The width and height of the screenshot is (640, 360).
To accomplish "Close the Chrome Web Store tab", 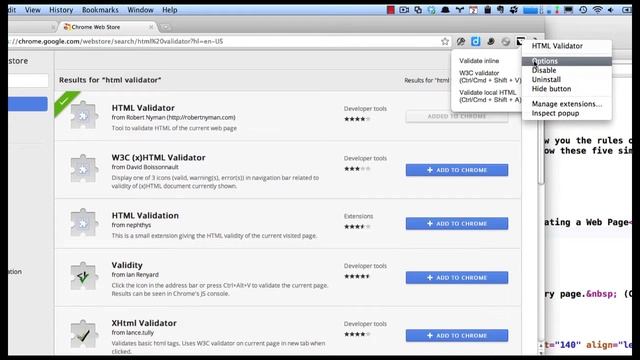I will [151, 27].
